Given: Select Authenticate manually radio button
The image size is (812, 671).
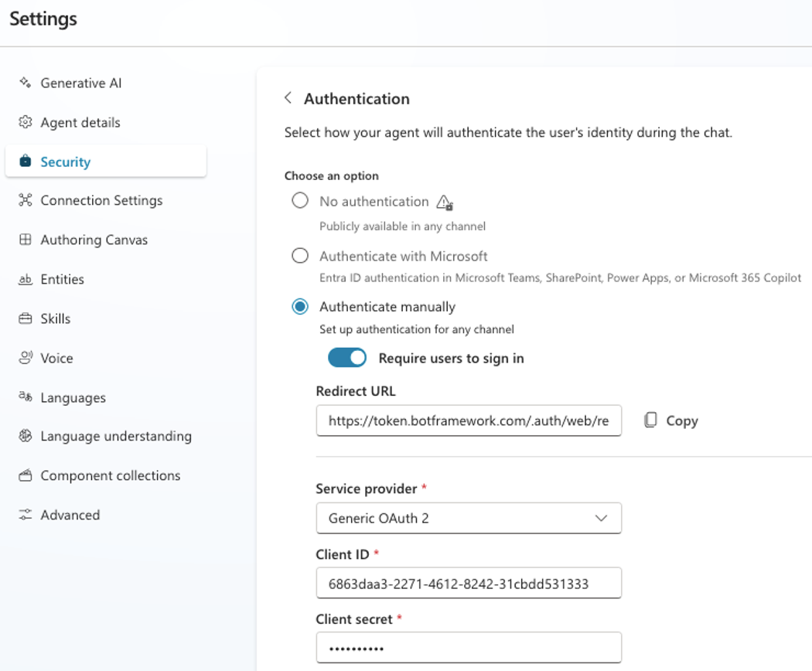Looking at the screenshot, I should pyautogui.click(x=300, y=306).
